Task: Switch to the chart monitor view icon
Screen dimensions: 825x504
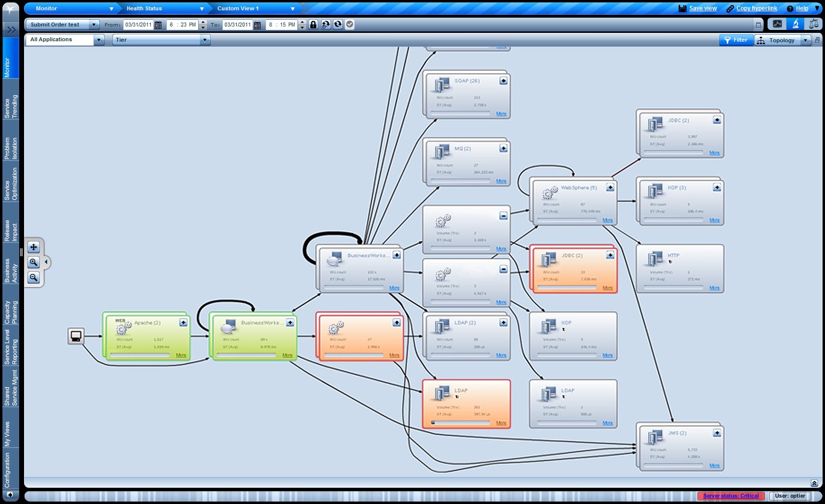Action: (777, 24)
